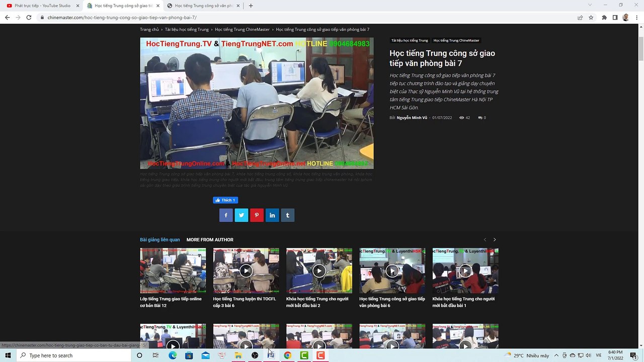Open Microsoft Store from taskbar

click(x=189, y=355)
